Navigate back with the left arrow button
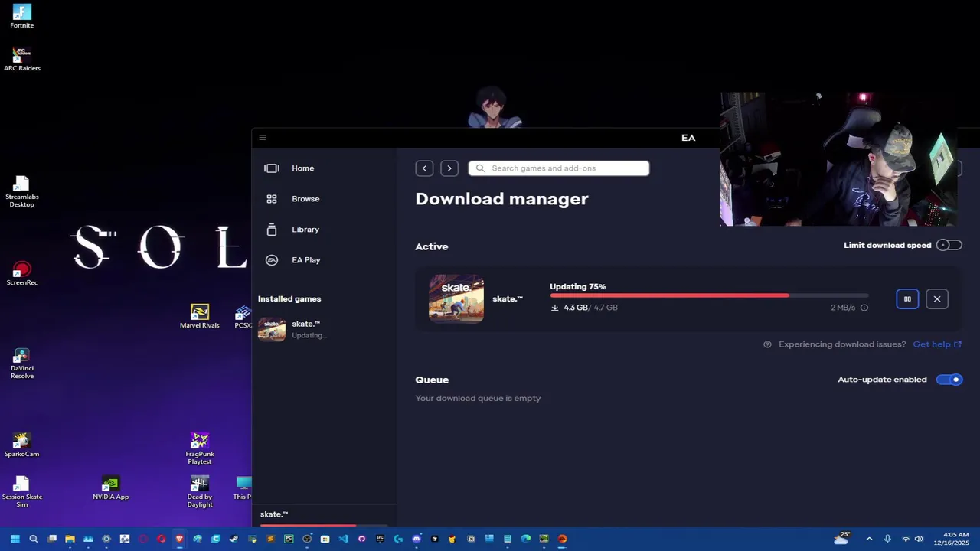 point(424,168)
